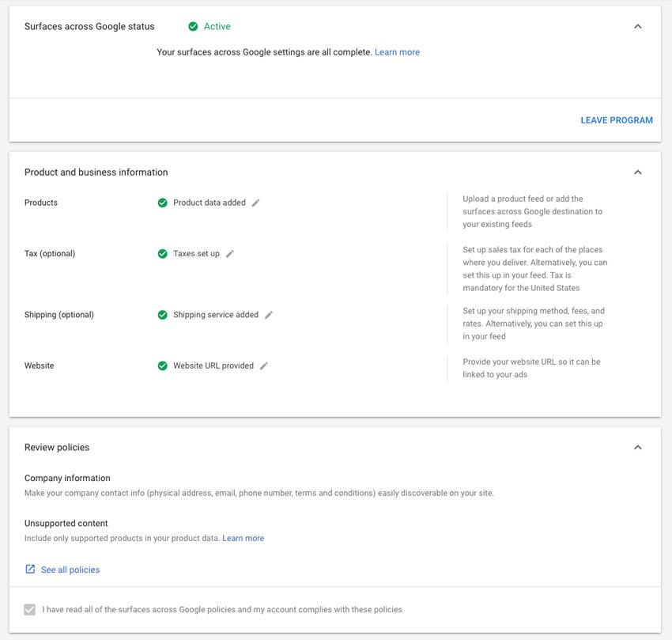The width and height of the screenshot is (672, 640).
Task: Click the edit pencil next to Website URL provided
Action: [264, 366]
